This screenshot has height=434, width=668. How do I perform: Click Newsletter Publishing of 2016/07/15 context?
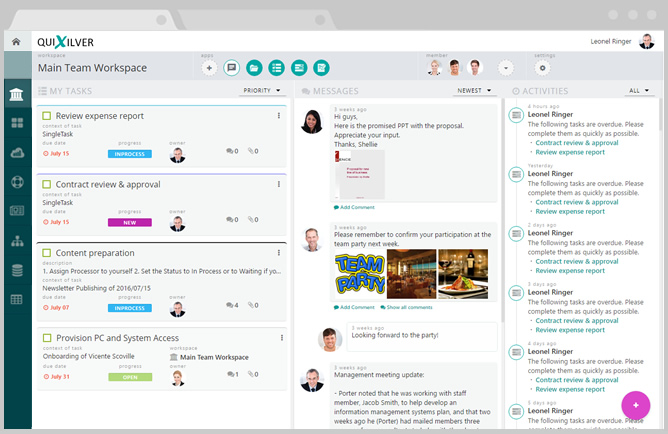click(96, 288)
